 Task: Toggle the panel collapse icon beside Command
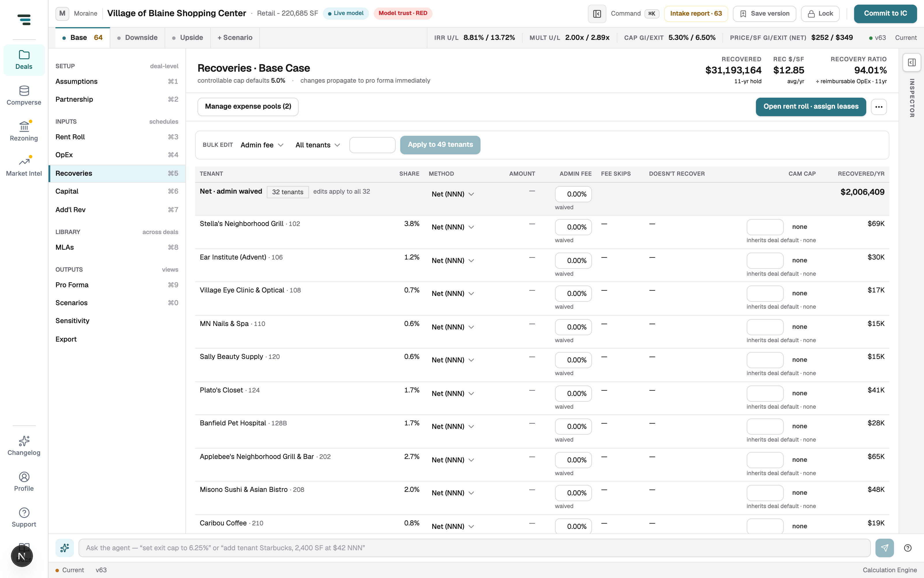[597, 14]
